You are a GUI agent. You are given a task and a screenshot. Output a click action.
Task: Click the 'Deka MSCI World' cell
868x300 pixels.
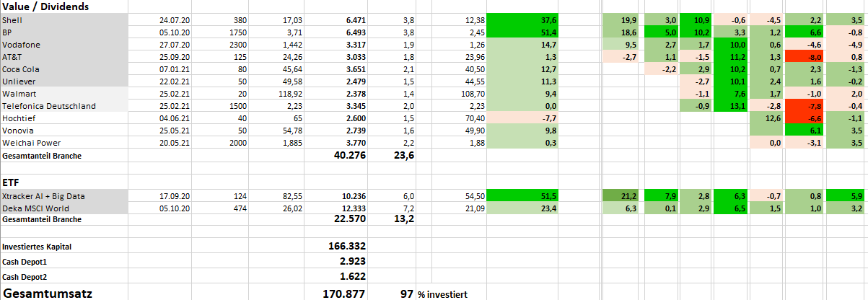64,208
